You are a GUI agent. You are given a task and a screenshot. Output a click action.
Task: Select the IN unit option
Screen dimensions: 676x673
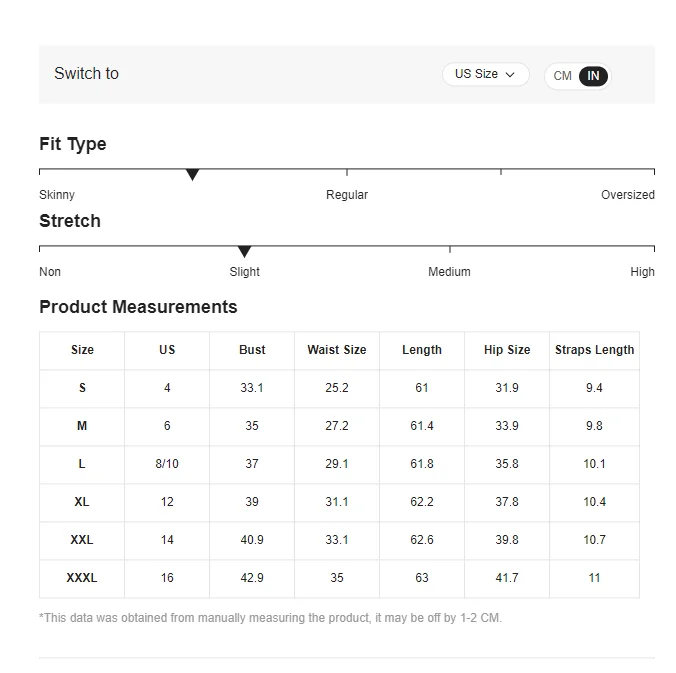(593, 76)
